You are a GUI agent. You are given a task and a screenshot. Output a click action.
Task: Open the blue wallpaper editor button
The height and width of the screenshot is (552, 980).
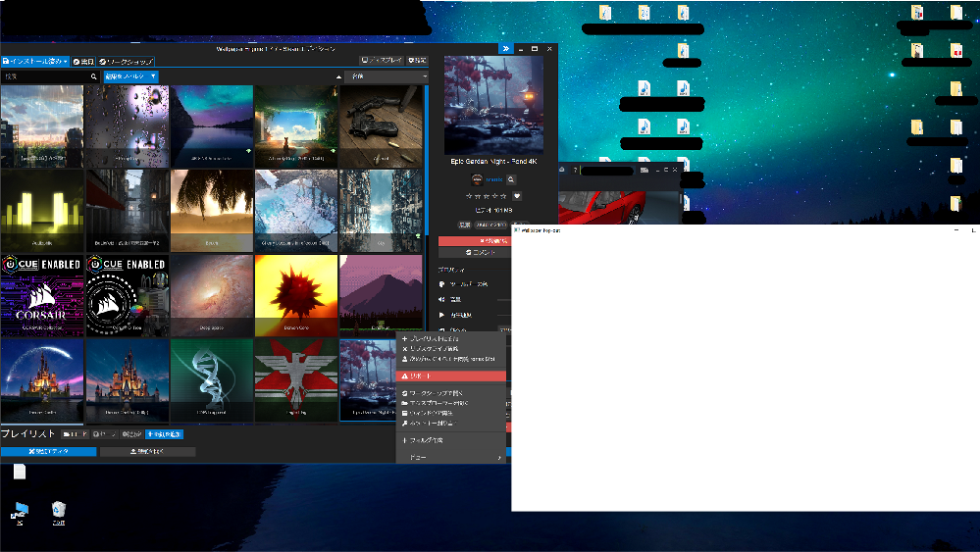point(48,451)
